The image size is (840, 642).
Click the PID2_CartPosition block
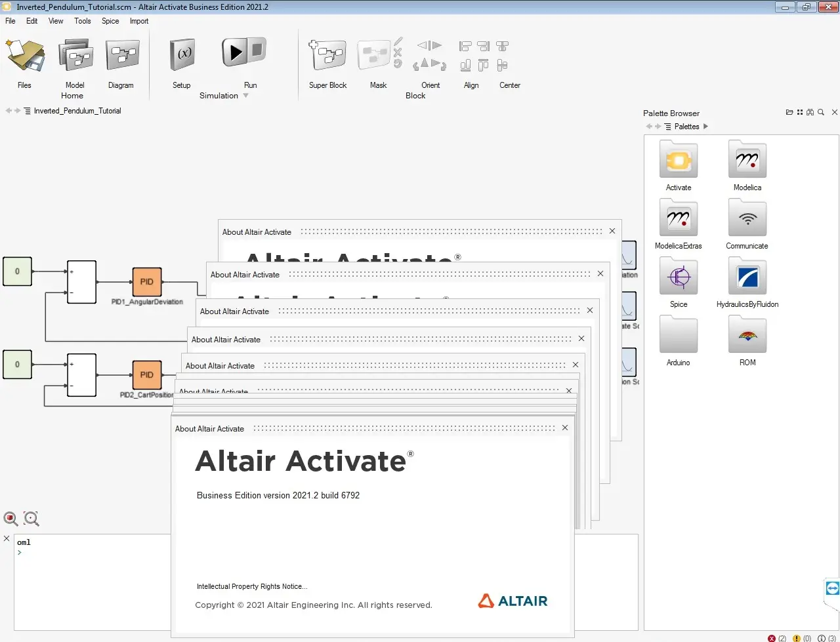coord(147,375)
